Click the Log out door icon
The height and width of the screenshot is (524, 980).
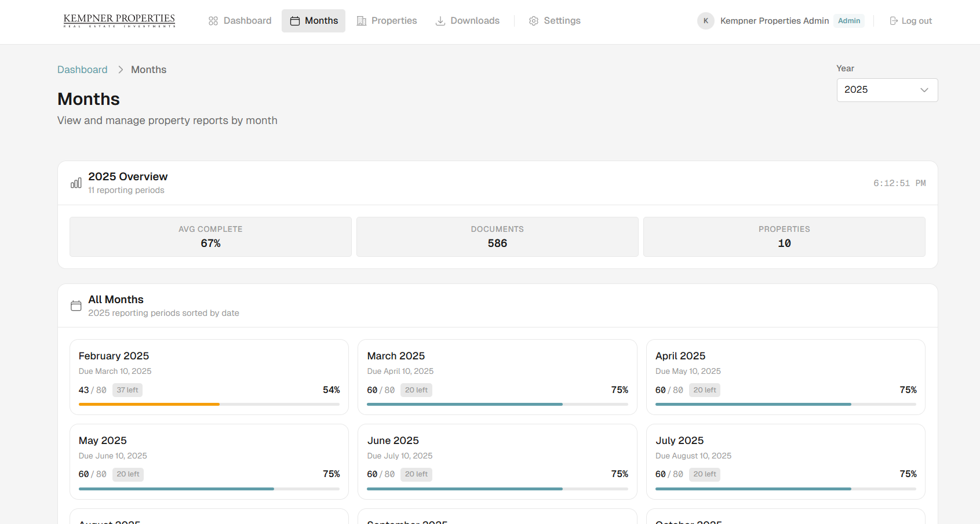pos(894,21)
